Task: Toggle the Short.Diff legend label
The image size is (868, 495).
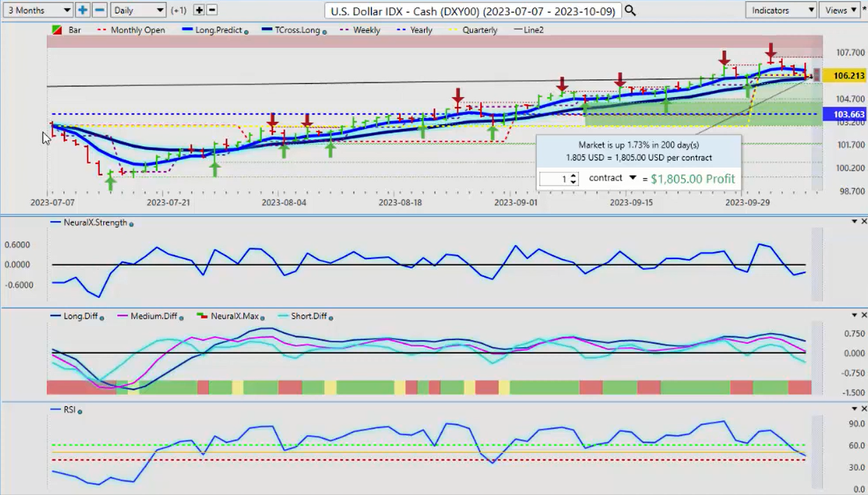Action: pyautogui.click(x=309, y=316)
